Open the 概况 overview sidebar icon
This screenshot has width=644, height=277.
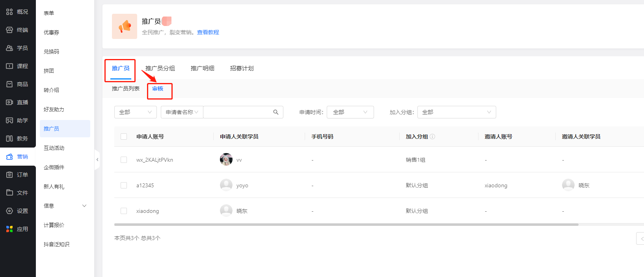(x=9, y=12)
